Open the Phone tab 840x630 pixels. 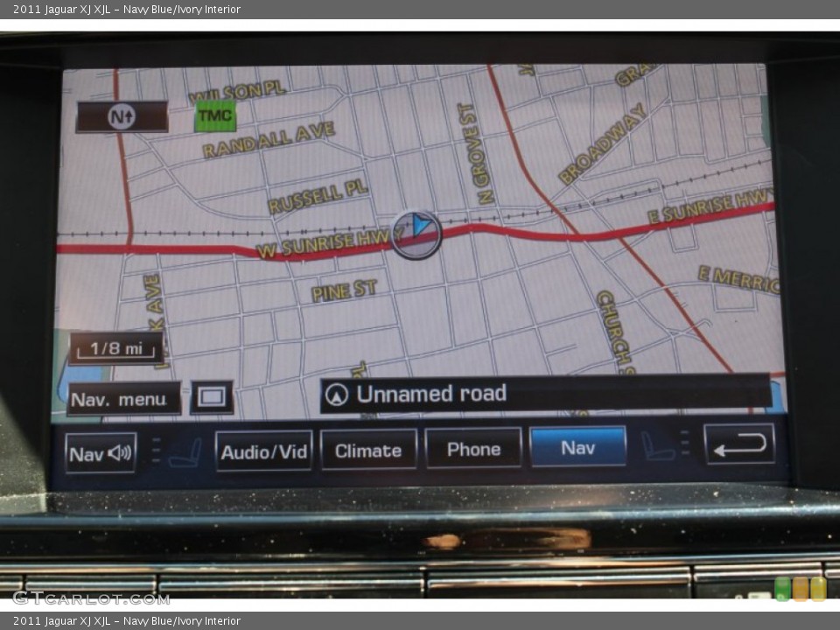[473, 448]
